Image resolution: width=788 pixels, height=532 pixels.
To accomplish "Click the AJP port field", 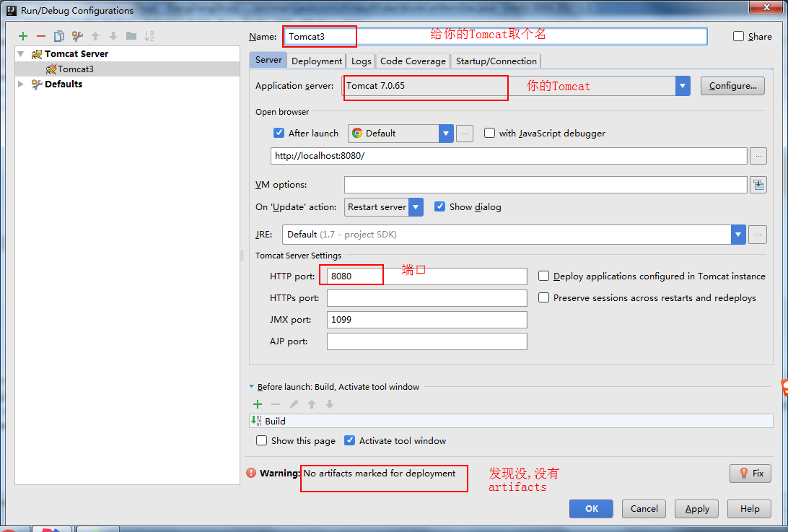I will click(x=426, y=341).
